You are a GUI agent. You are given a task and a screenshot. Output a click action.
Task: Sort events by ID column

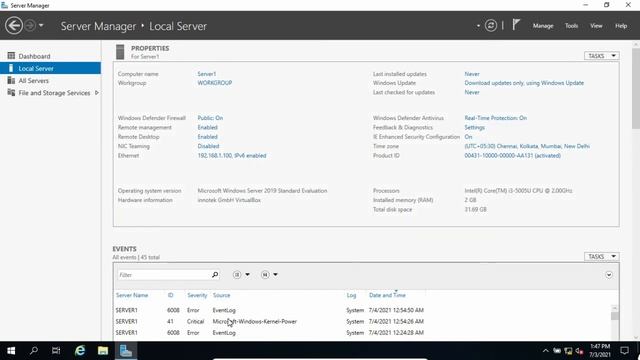point(170,295)
